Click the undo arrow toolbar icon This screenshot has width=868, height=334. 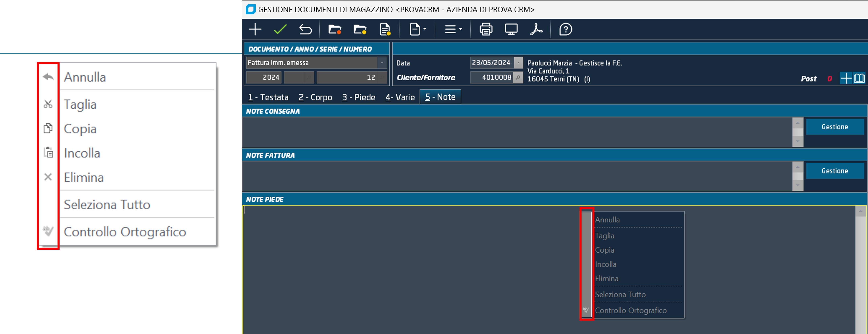305,29
